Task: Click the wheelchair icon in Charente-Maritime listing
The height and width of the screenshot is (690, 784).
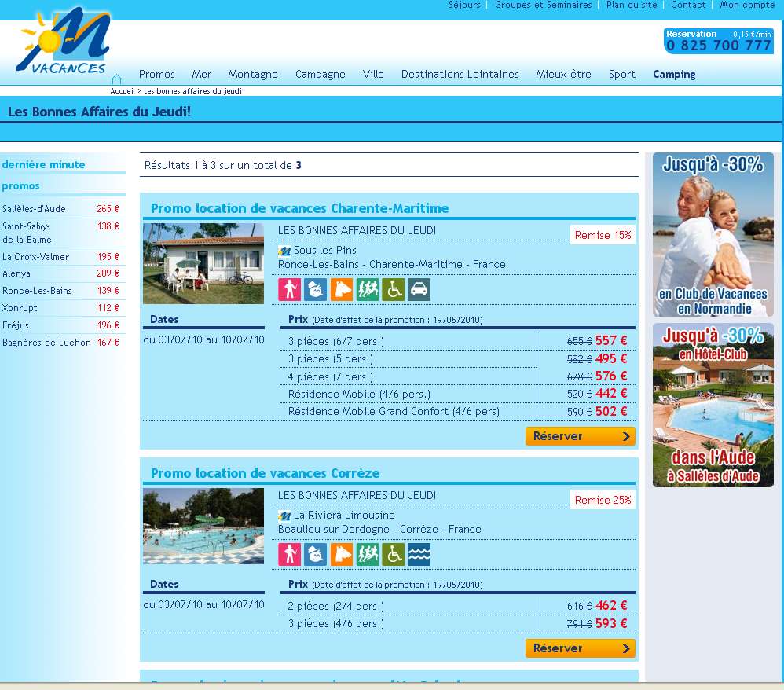Action: point(393,290)
